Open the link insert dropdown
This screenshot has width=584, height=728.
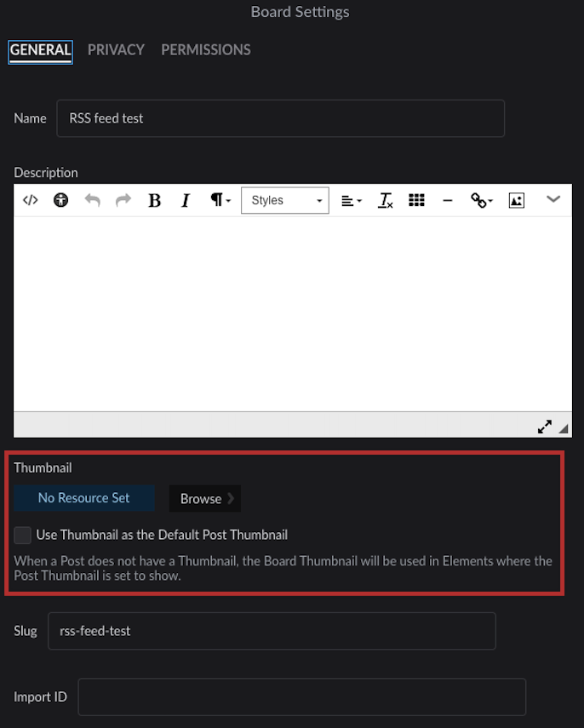[482, 201]
